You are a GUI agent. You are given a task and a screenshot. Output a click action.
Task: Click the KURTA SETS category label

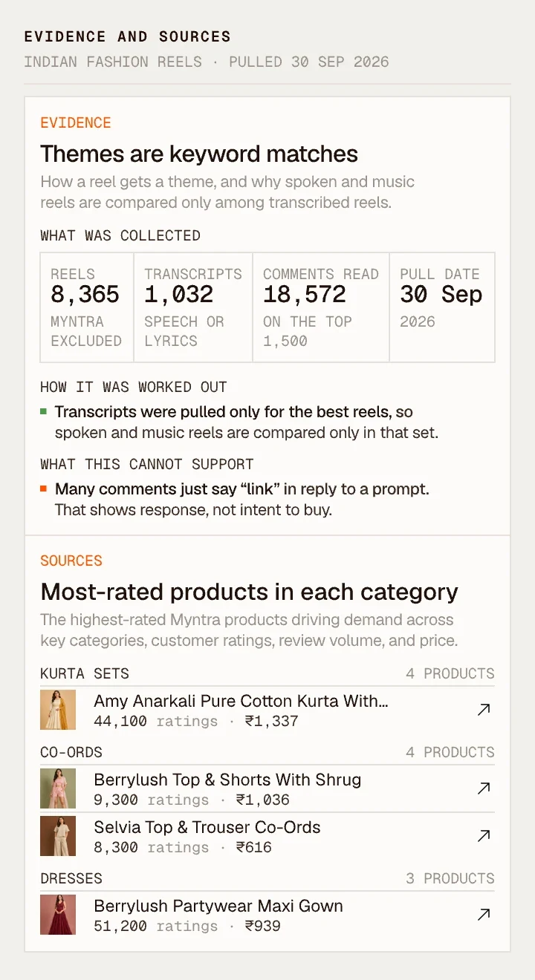[85, 673]
